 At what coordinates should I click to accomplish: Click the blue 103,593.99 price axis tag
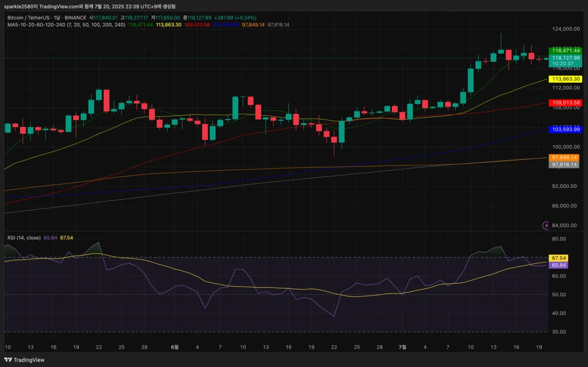(x=565, y=129)
